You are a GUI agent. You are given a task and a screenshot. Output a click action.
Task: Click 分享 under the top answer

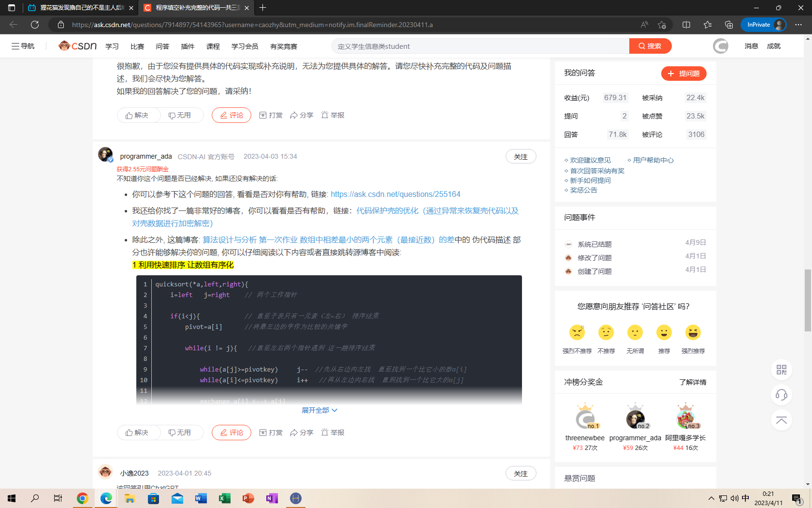[302, 115]
